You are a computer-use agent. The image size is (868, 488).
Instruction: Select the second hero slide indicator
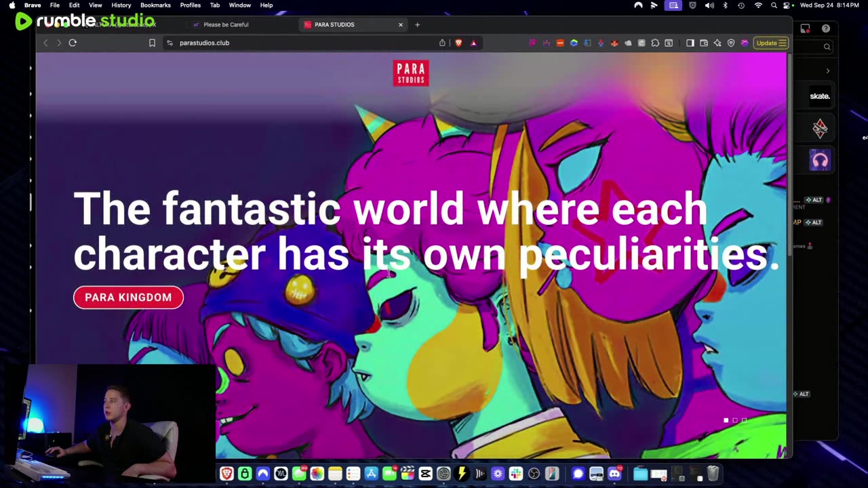[x=735, y=420]
